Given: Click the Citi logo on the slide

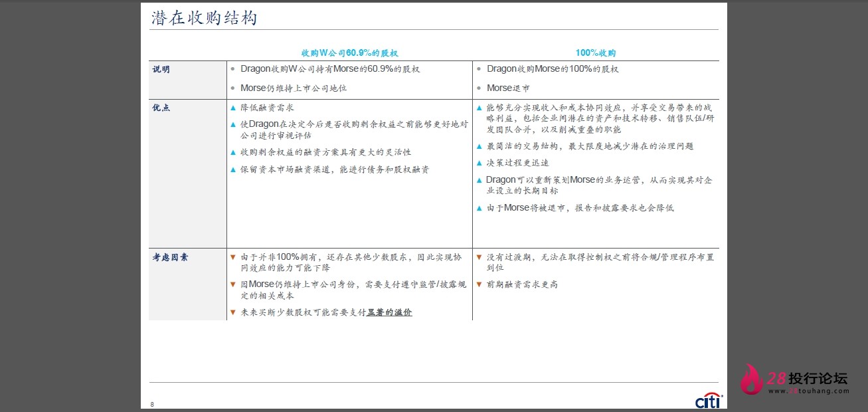Looking at the screenshot, I should (x=709, y=400).
